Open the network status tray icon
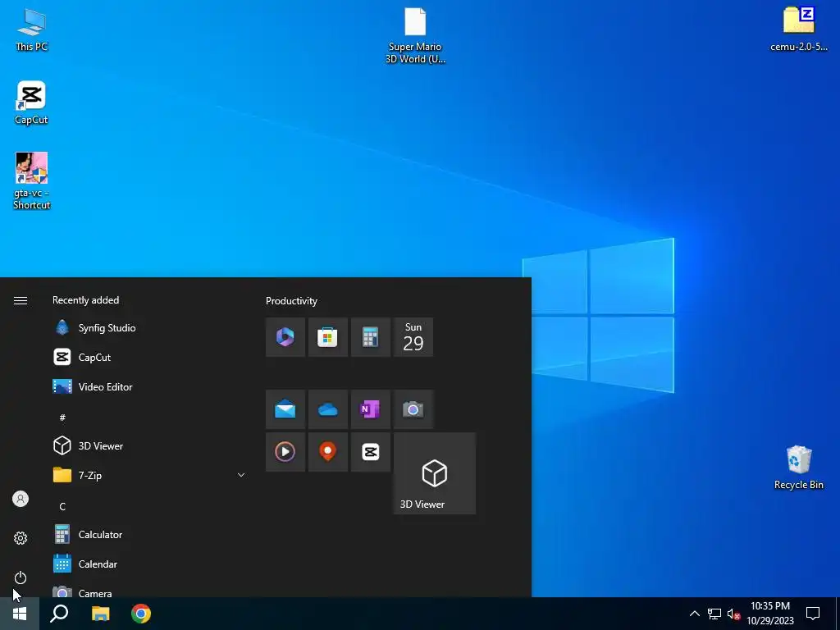Viewport: 840px width, 630px height. click(714, 614)
